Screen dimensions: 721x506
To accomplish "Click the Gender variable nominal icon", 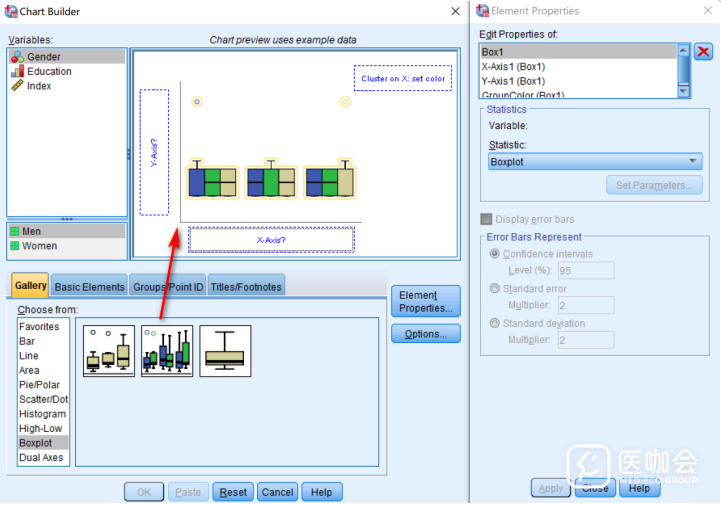I will tap(17, 57).
